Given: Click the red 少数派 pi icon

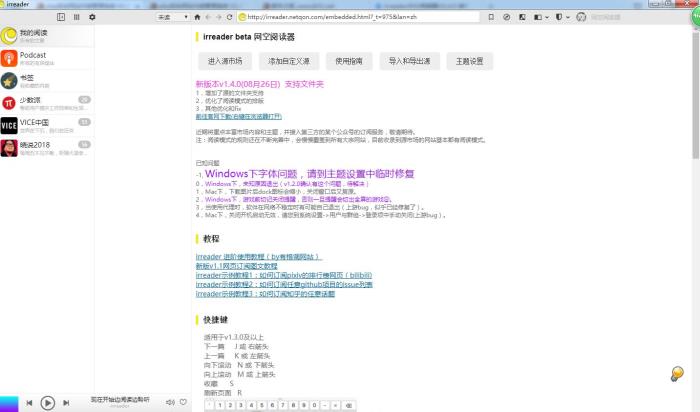Looking at the screenshot, I should pyautogui.click(x=9, y=103).
